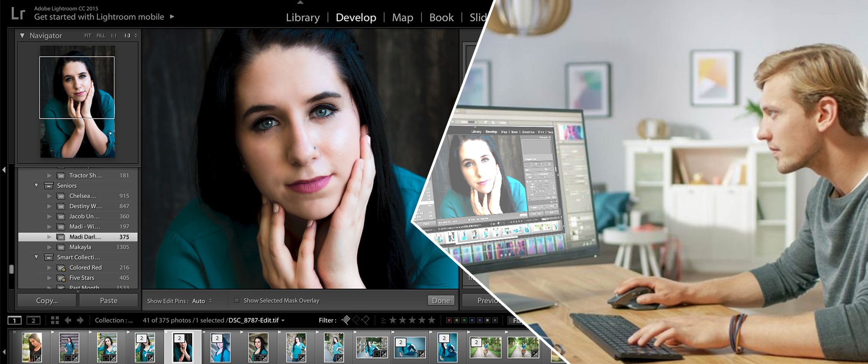Filter by two star rating
The height and width of the screenshot is (364, 868).
[x=402, y=320]
